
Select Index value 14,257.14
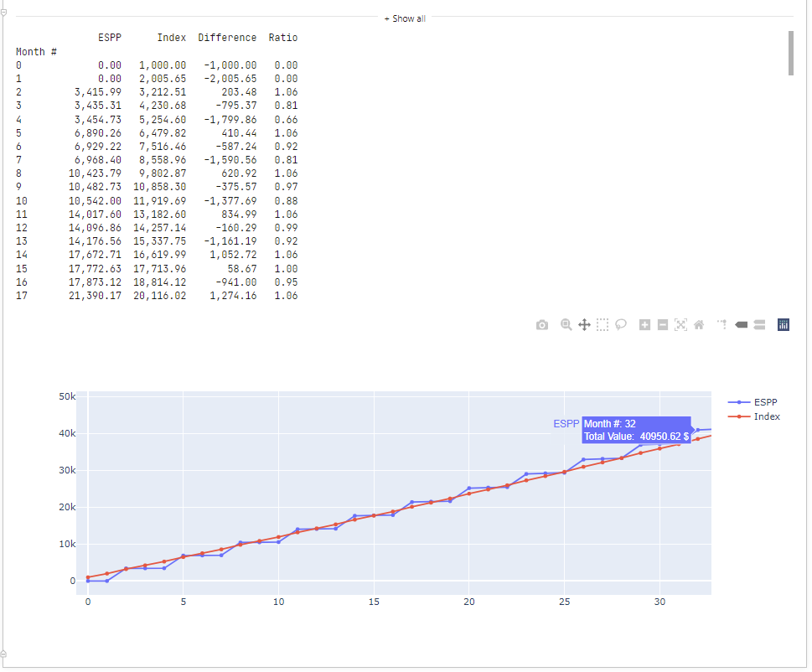[x=159, y=228]
